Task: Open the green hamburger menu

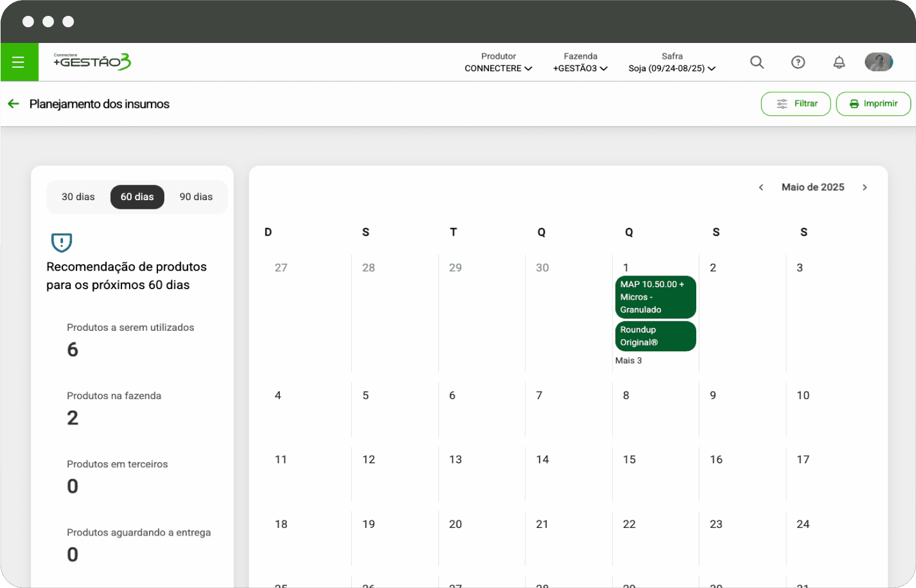Action: 18,62
